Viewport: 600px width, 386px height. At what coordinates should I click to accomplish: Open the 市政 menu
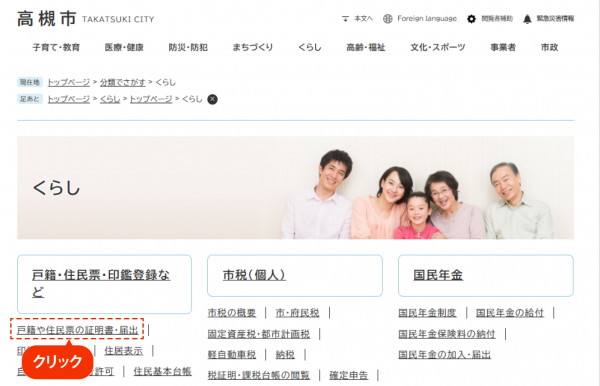[549, 47]
